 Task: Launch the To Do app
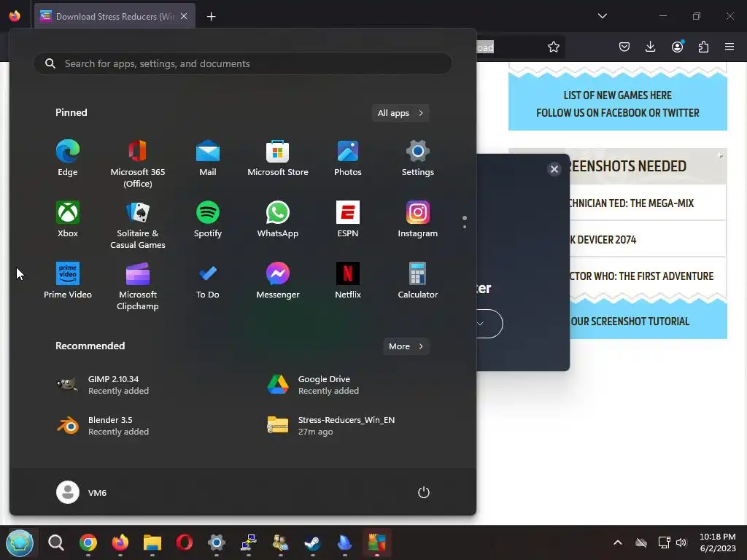point(208,281)
